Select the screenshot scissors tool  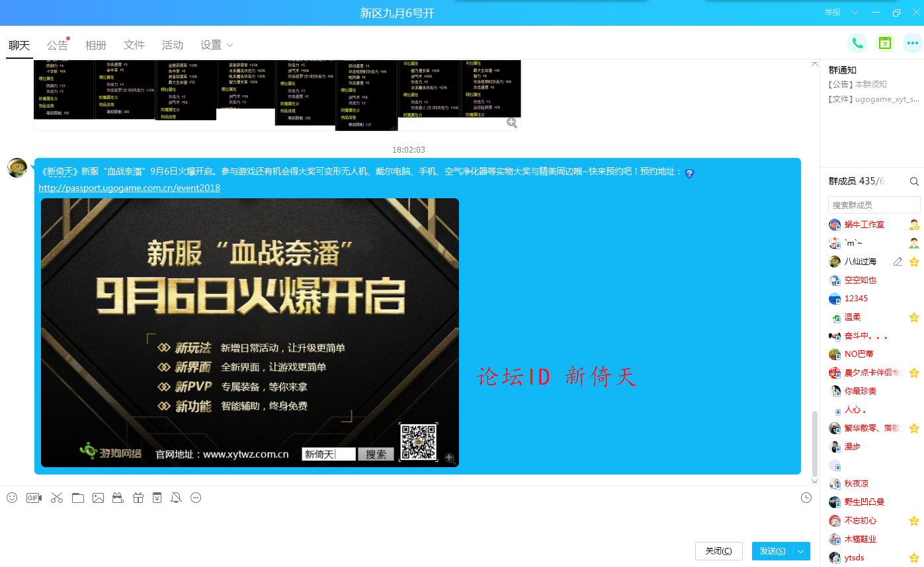[56, 498]
